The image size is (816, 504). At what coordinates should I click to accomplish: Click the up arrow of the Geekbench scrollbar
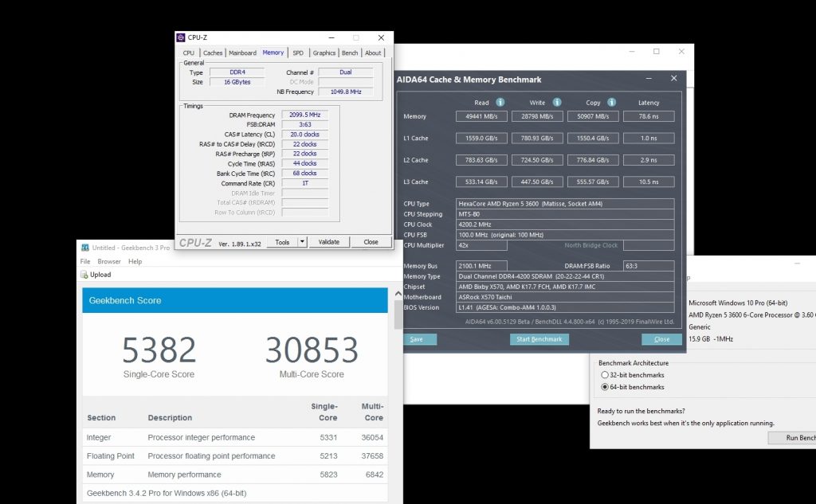398,294
